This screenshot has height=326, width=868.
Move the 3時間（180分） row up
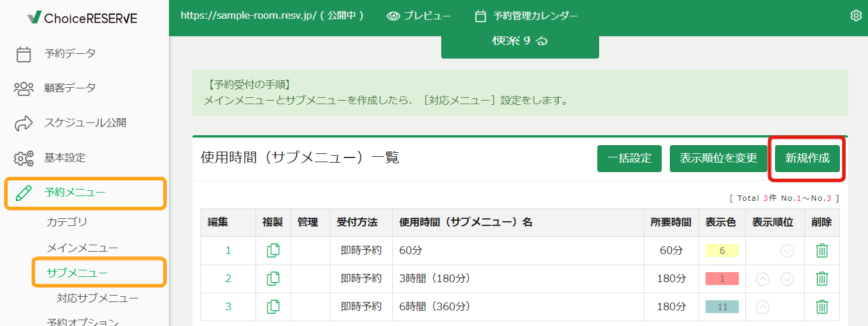click(x=763, y=279)
